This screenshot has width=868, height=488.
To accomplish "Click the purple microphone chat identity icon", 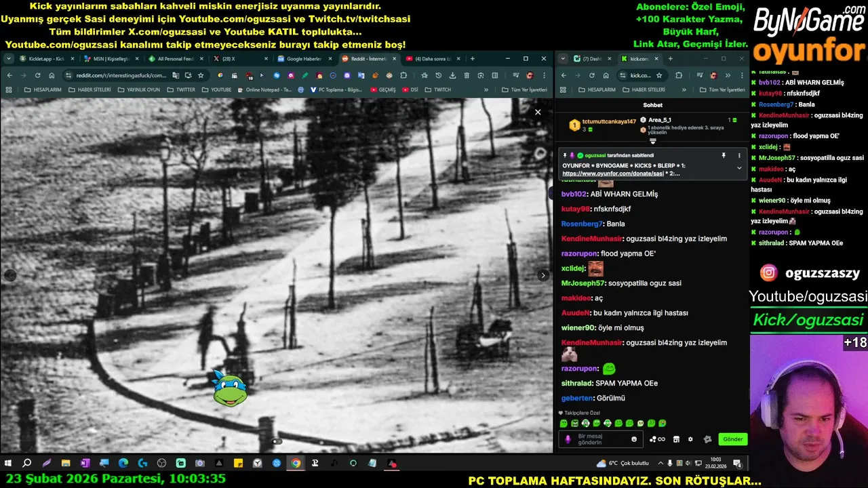I will click(568, 439).
